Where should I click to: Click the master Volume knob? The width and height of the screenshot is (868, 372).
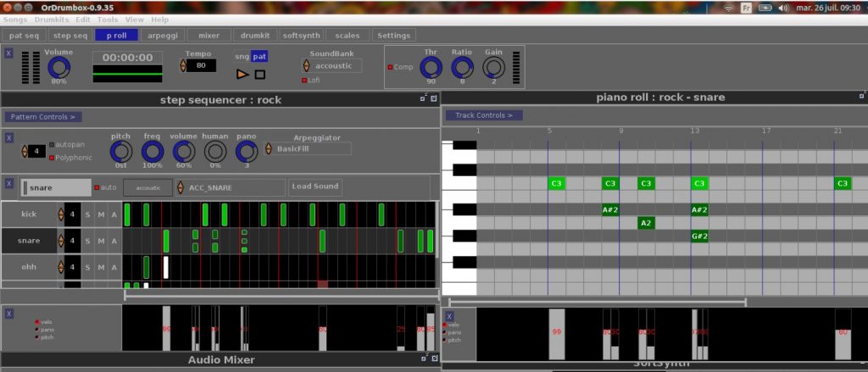[58, 68]
